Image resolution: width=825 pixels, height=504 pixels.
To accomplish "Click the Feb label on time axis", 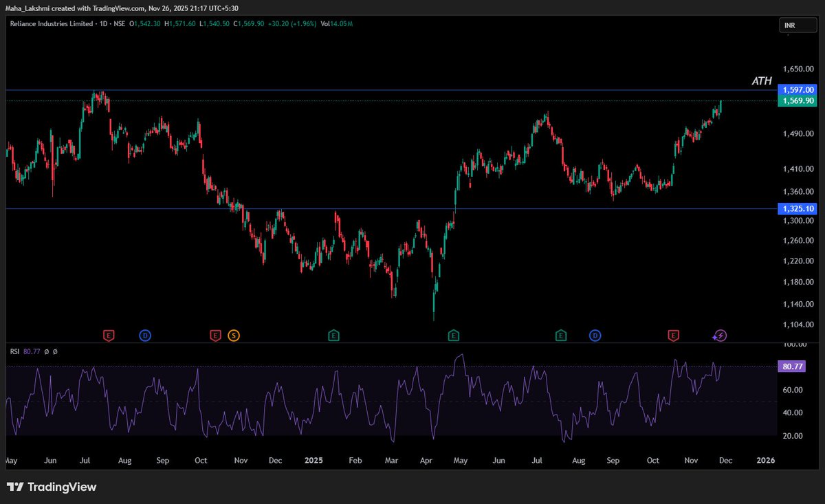I will (x=355, y=460).
